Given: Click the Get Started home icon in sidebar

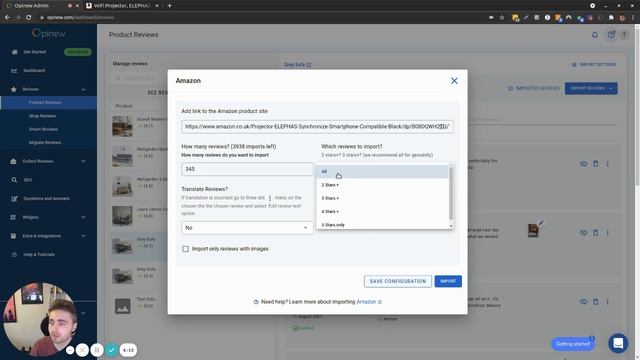Looking at the screenshot, I should point(15,52).
